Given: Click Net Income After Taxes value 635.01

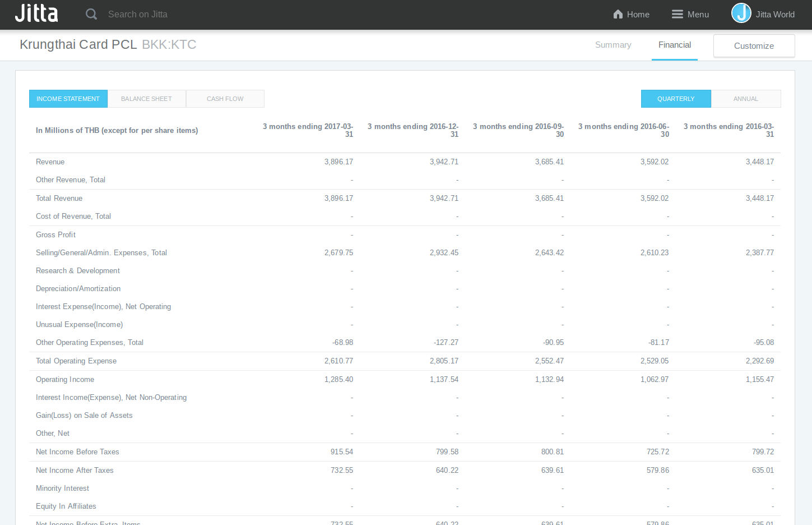Looking at the screenshot, I should point(763,471).
